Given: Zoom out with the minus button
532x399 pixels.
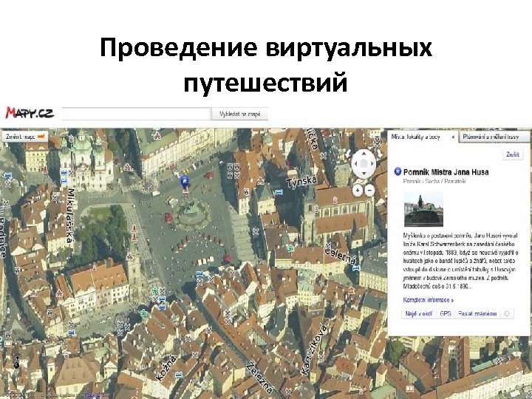Looking at the screenshot, I should [369, 191].
